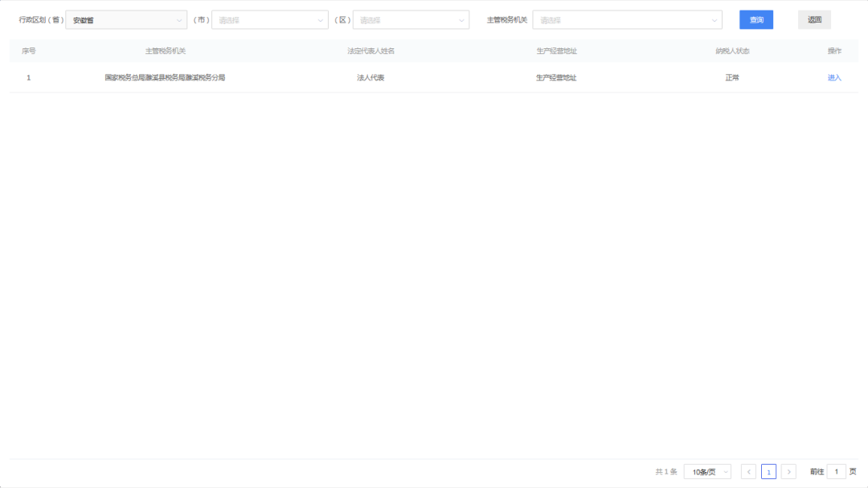Screen dimensions: 868x488
Task: Open the 10条/页 page size dropdown
Action: 707,472
